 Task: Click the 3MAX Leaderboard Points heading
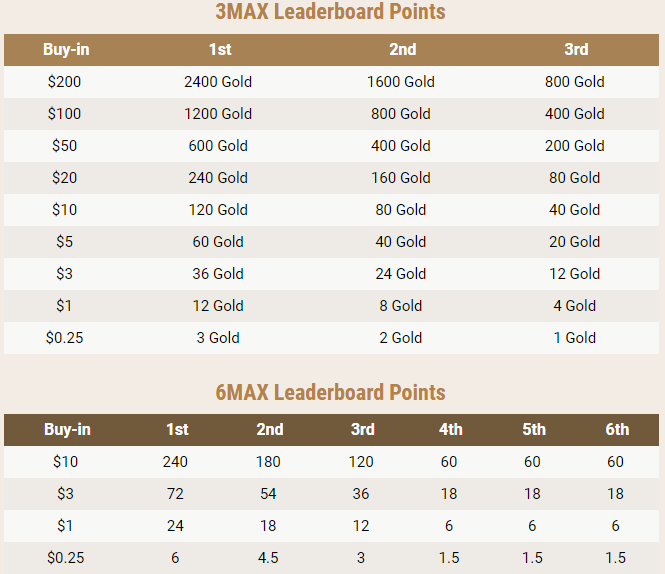(331, 13)
